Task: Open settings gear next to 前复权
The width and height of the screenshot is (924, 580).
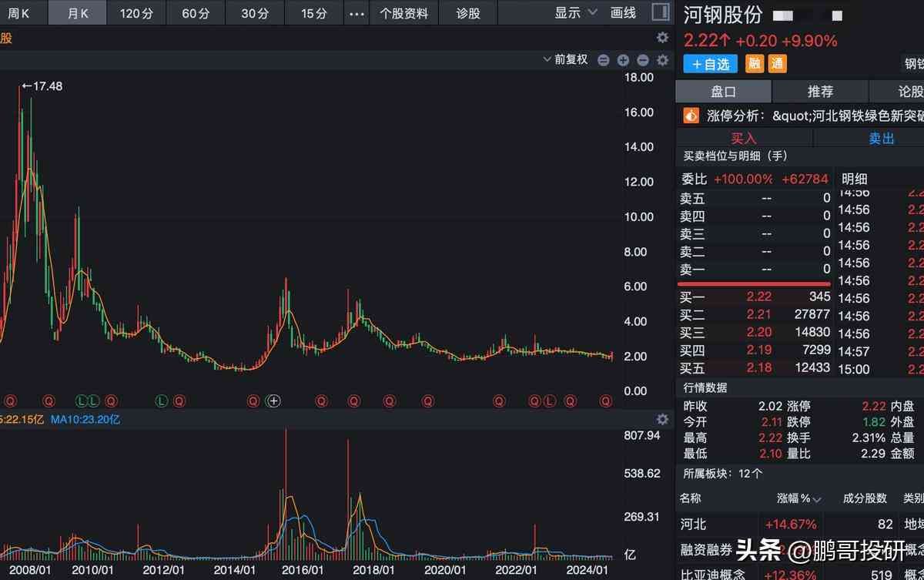Action: 661,60
